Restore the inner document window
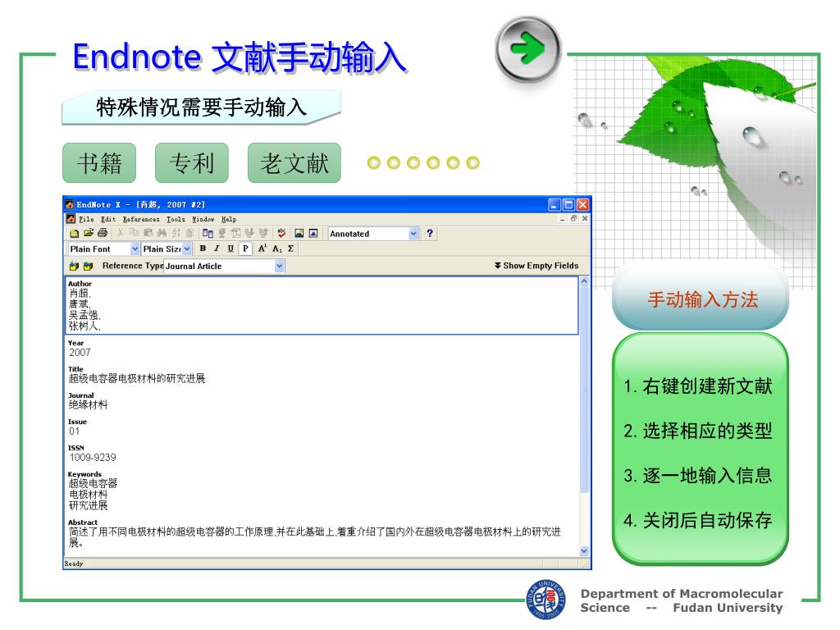 click(x=573, y=218)
